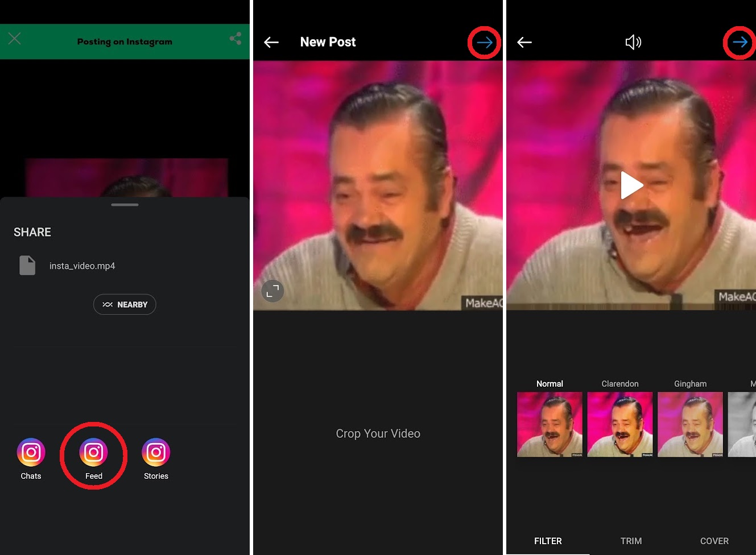Tap the share icon in the green header
This screenshot has width=756, height=555.
(236, 38)
